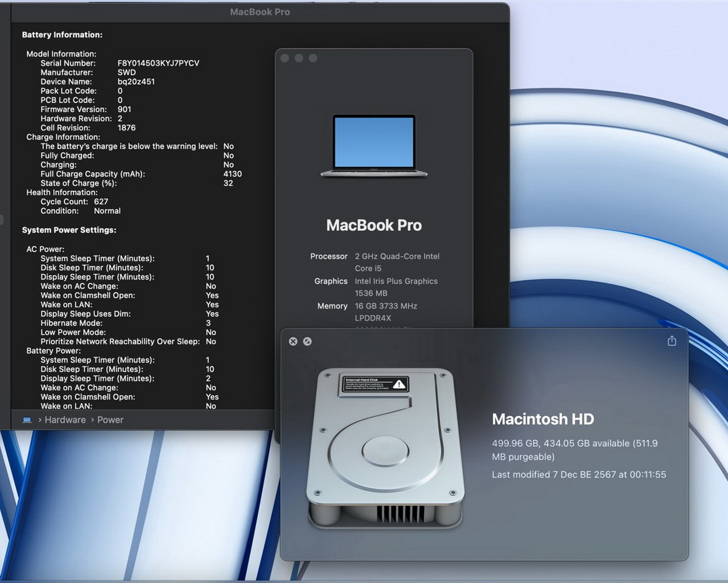
Task: Click the "16 GB 3733 MHz LPDDR4X" value
Action: pos(386,312)
